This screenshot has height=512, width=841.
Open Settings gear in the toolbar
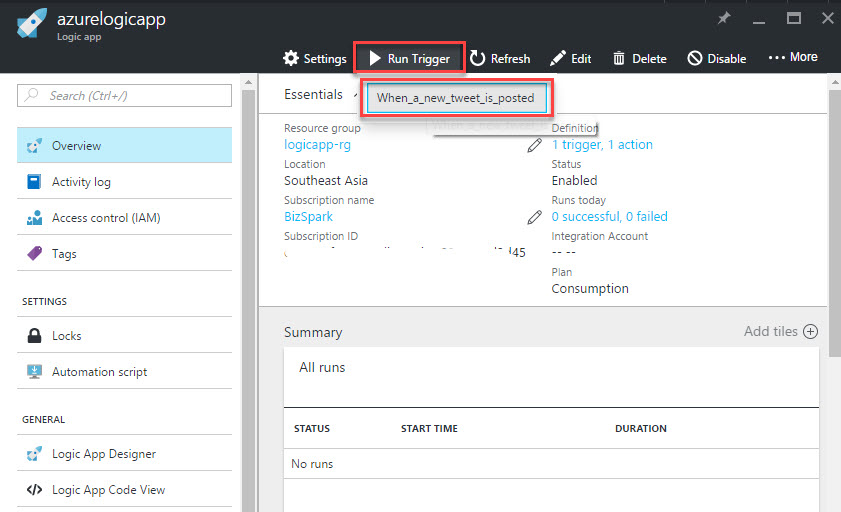315,58
